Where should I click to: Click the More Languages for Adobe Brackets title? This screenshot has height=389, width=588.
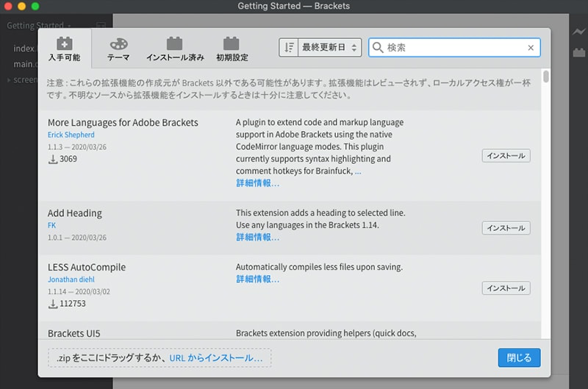tap(123, 123)
